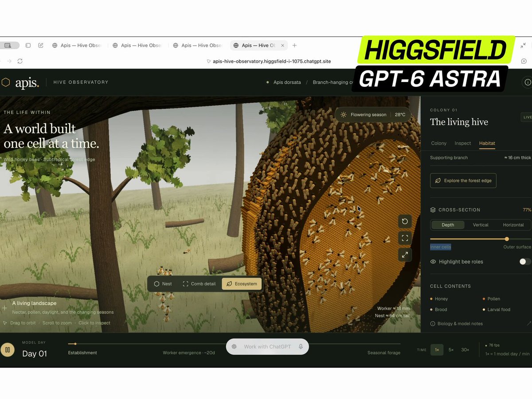This screenshot has height=399, width=532.
Task: Open the arrow link at Biology notes row end
Action: (529, 324)
